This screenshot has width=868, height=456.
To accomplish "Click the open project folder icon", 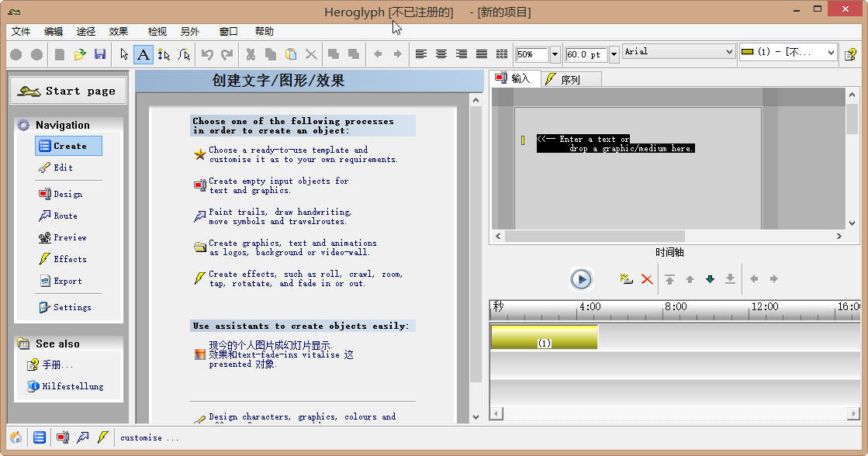I will [x=80, y=54].
